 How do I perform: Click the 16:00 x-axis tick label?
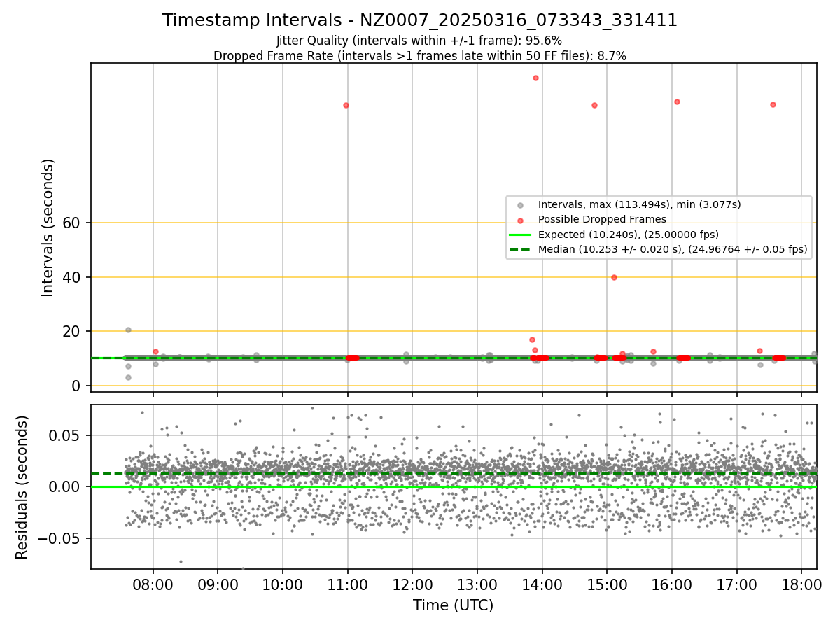coord(672,585)
